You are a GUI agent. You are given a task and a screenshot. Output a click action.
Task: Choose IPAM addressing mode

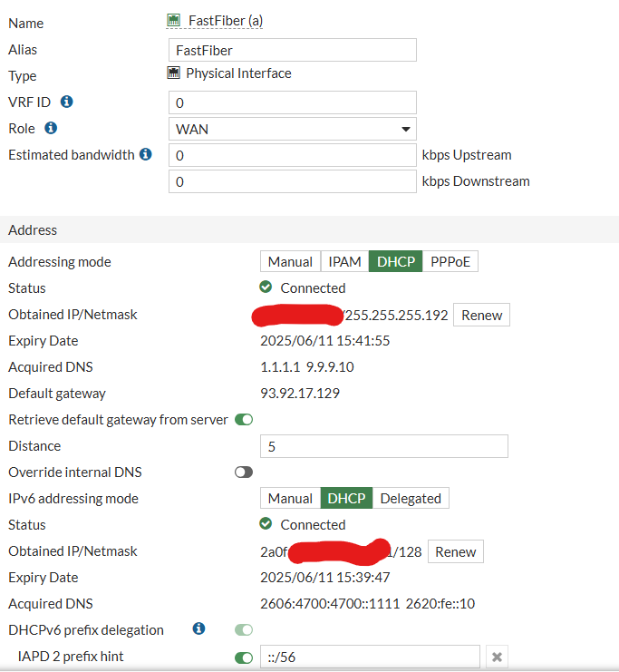coord(344,262)
